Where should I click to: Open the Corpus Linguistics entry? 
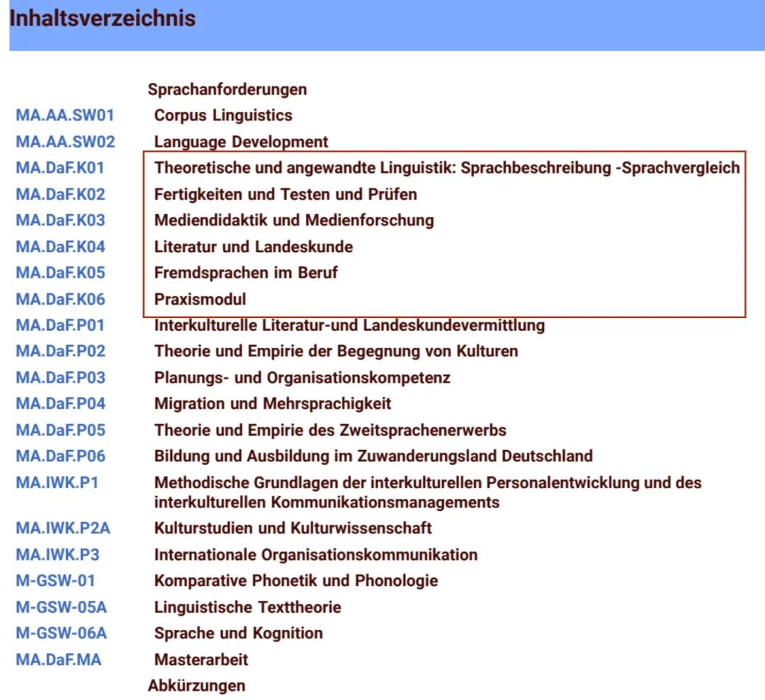[223, 115]
